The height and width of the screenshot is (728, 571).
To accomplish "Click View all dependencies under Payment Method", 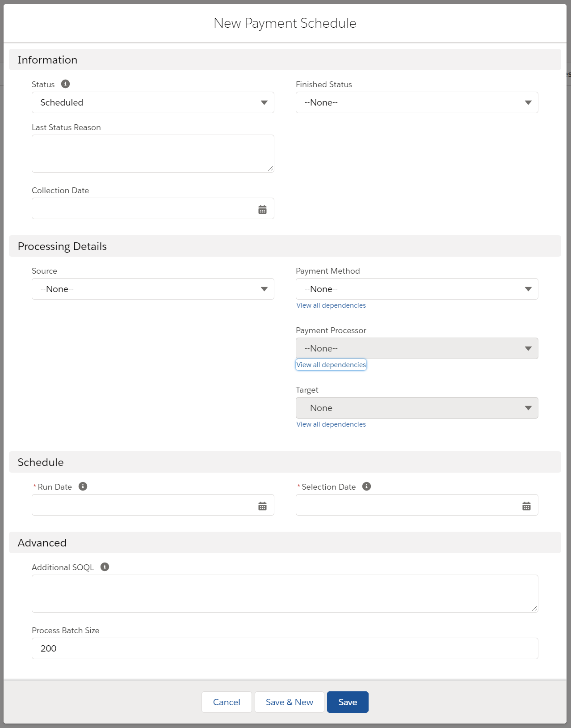I will coord(331,305).
